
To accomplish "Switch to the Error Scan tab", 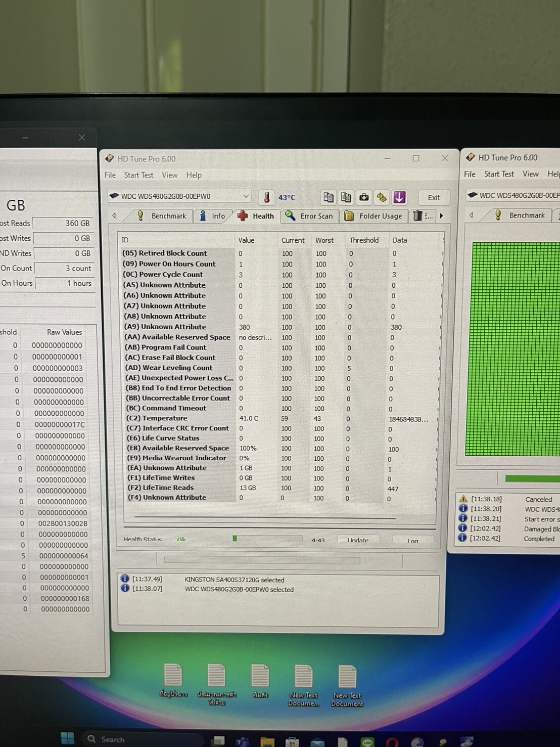I will click(310, 216).
